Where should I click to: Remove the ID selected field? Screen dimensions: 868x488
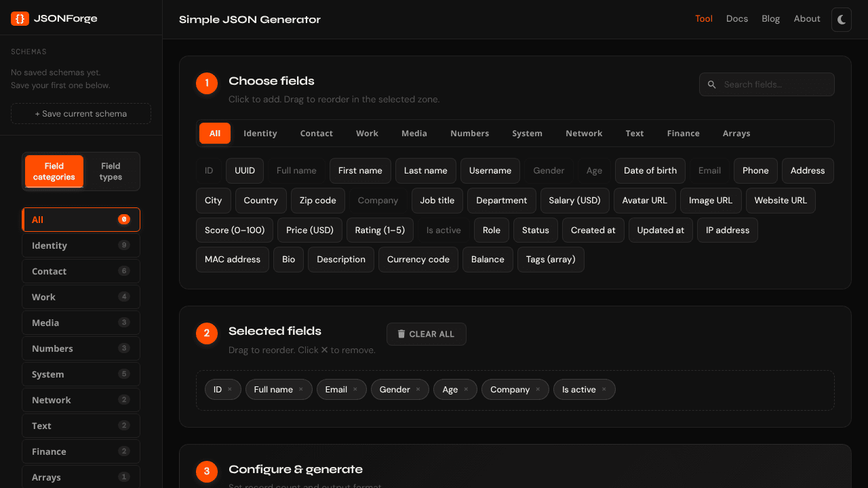click(x=230, y=390)
